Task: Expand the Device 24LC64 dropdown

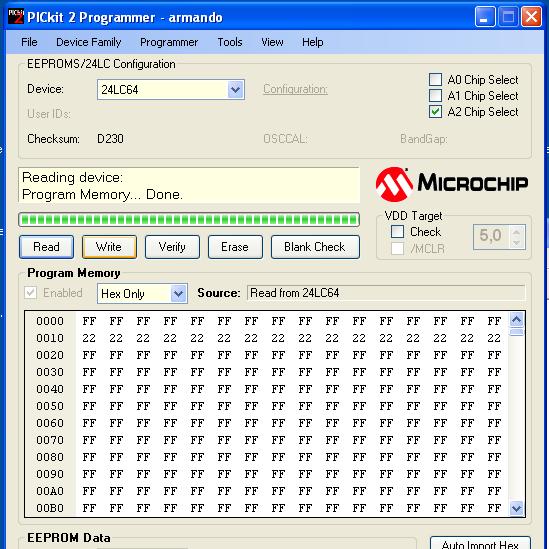Action: click(235, 90)
